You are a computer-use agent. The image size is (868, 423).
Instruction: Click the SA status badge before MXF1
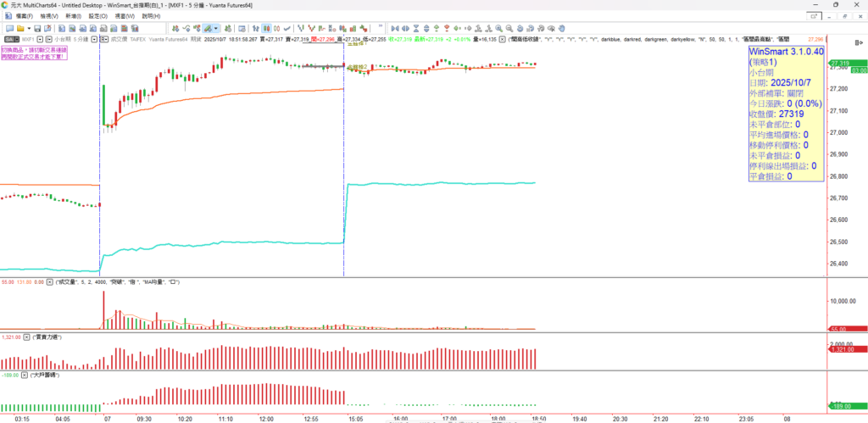pos(10,39)
